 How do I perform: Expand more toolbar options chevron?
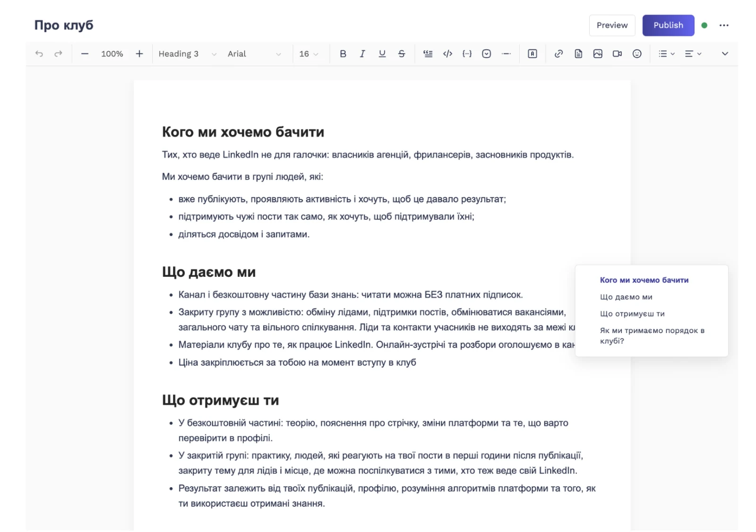pos(725,54)
